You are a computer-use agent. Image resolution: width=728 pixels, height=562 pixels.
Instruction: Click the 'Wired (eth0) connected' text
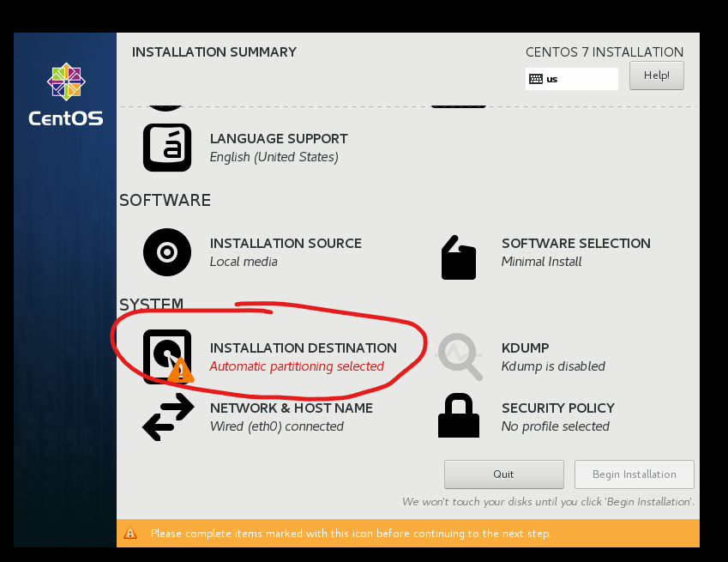(277, 426)
